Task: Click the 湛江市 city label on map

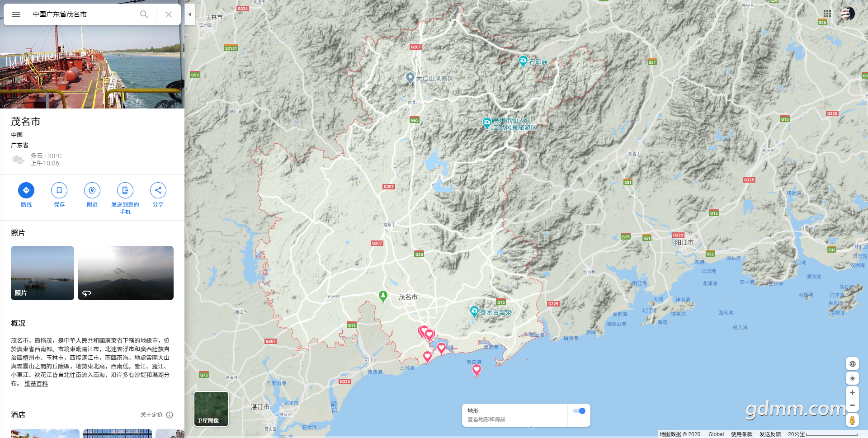Action: [260, 407]
